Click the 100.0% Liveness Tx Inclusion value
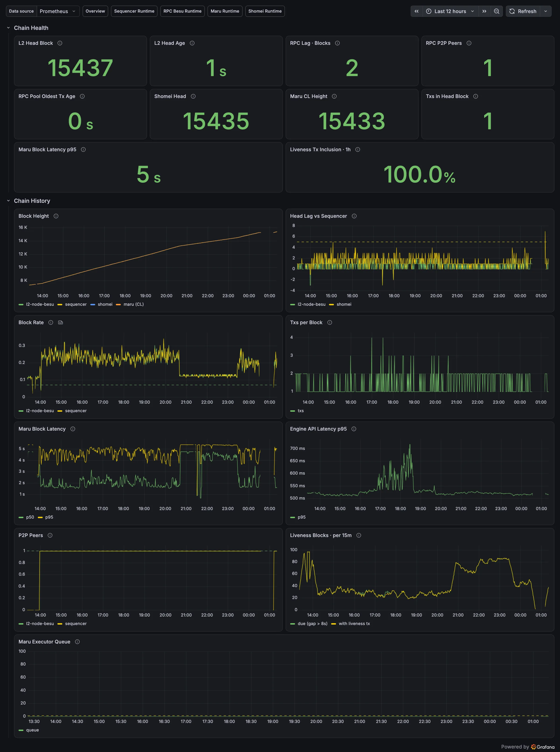The height and width of the screenshot is (752, 560). coord(420,174)
